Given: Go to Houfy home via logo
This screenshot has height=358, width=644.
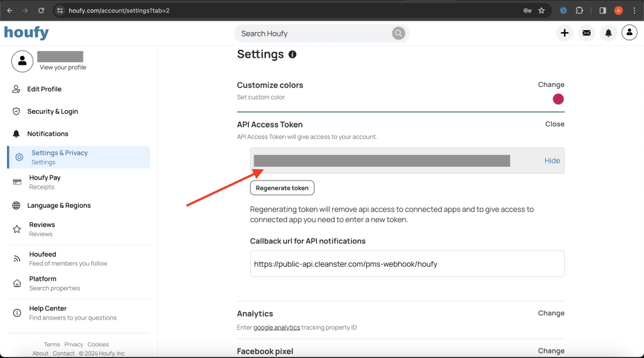Looking at the screenshot, I should tap(26, 33).
